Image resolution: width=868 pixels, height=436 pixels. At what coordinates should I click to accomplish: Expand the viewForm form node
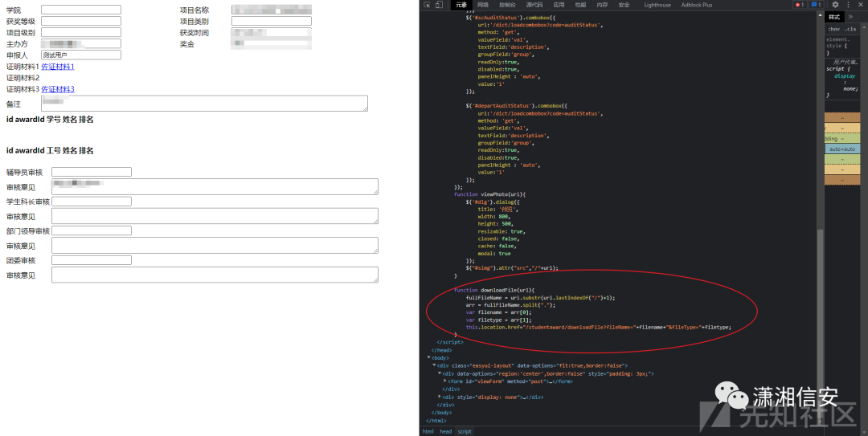(445, 381)
